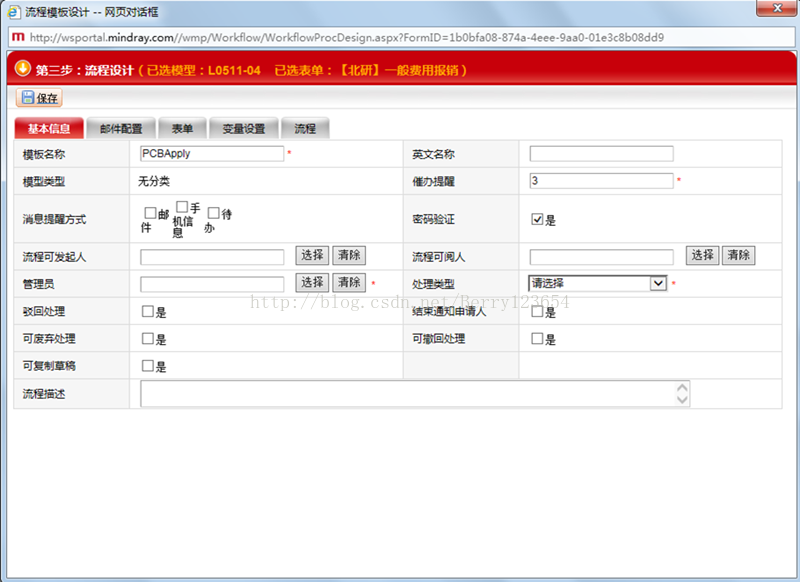Click the URL in the address bar
The image size is (800, 582).
click(x=346, y=37)
